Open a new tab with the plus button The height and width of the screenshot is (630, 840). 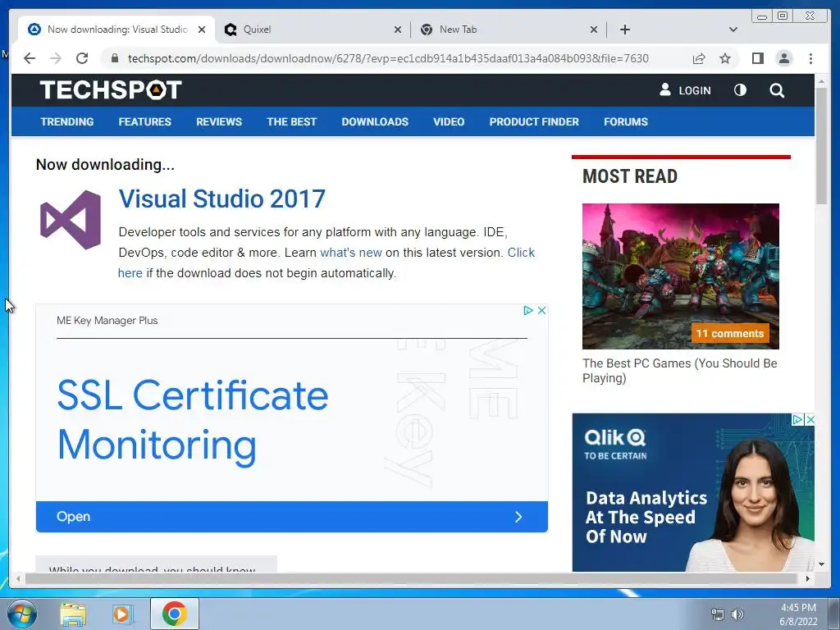tap(624, 30)
